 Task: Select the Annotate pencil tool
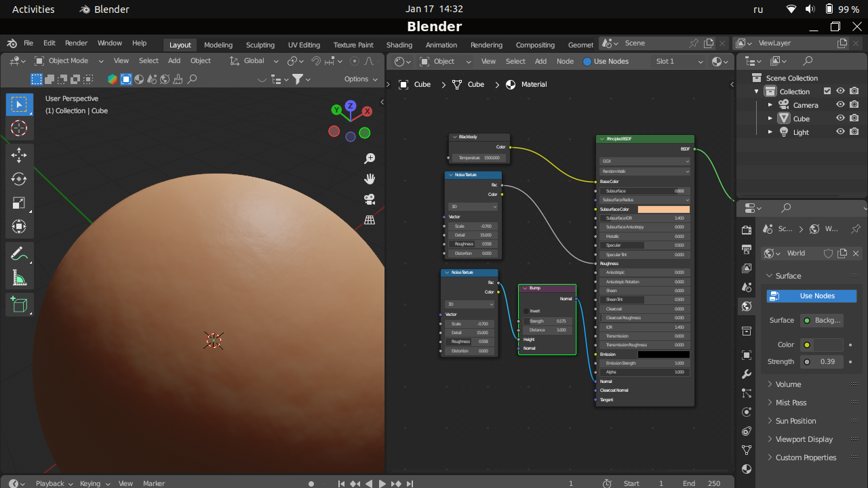19,254
